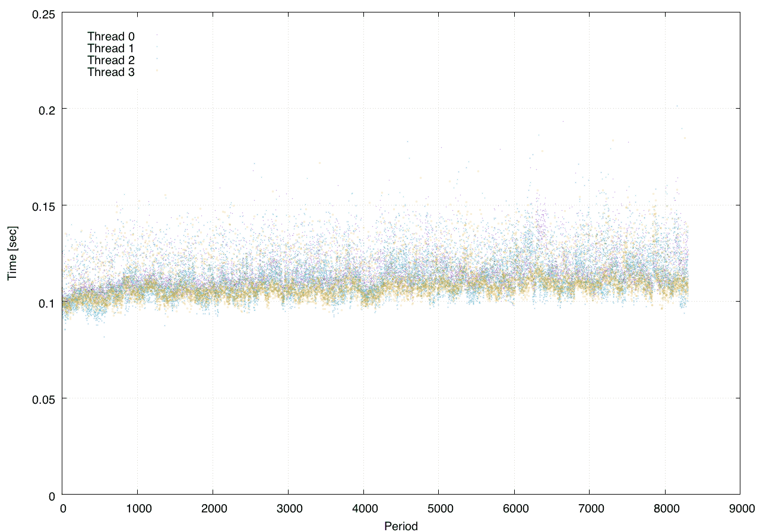The width and height of the screenshot is (760, 532).
Task: Click the 'Period' x-axis title
Action: pyautogui.click(x=401, y=526)
